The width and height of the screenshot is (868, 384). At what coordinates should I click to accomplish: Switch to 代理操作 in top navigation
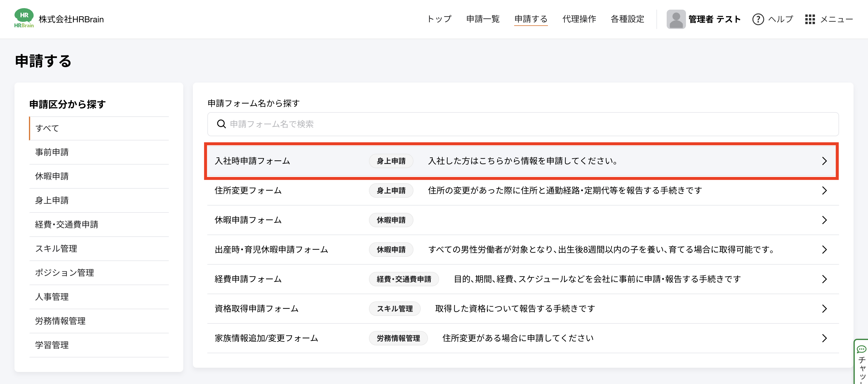pos(579,19)
